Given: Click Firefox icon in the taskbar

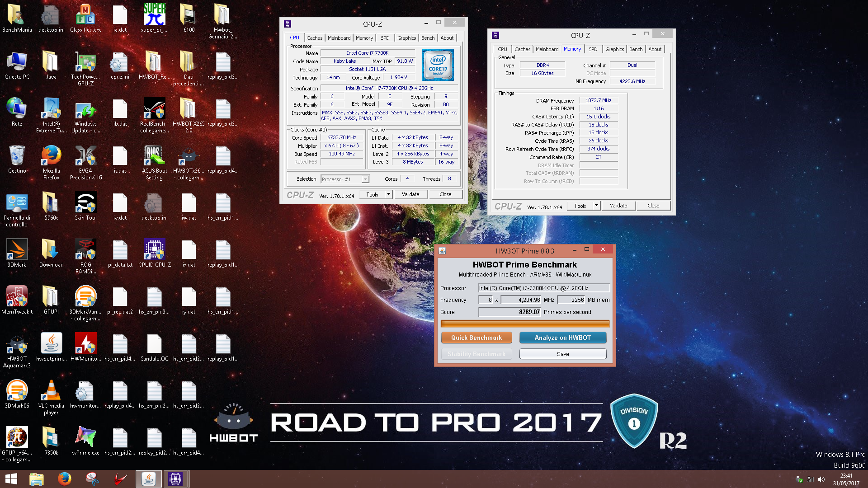Looking at the screenshot, I should [x=65, y=479].
